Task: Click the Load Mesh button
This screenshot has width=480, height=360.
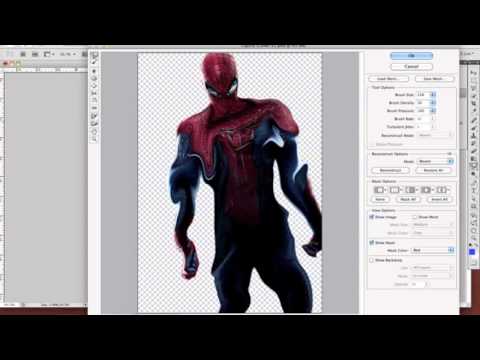Action: coord(388,79)
